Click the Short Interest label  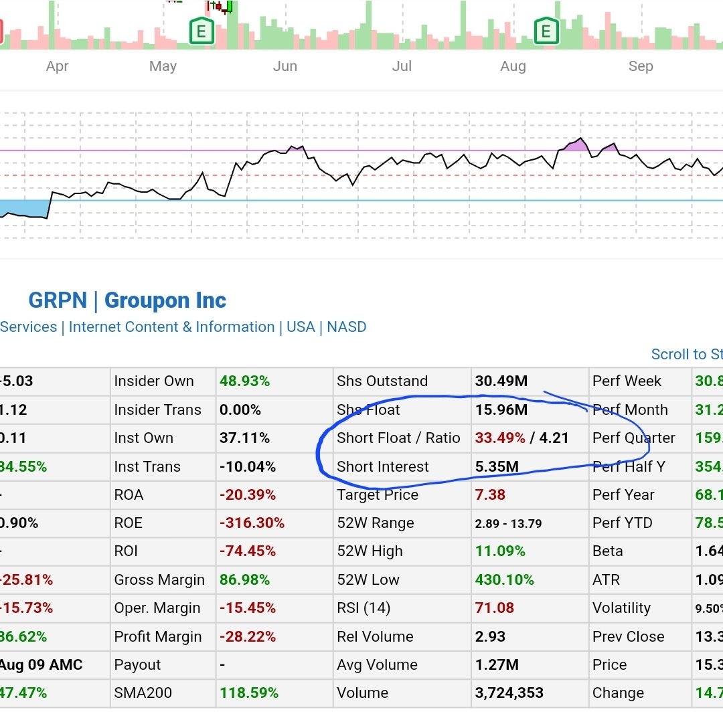[x=383, y=466]
